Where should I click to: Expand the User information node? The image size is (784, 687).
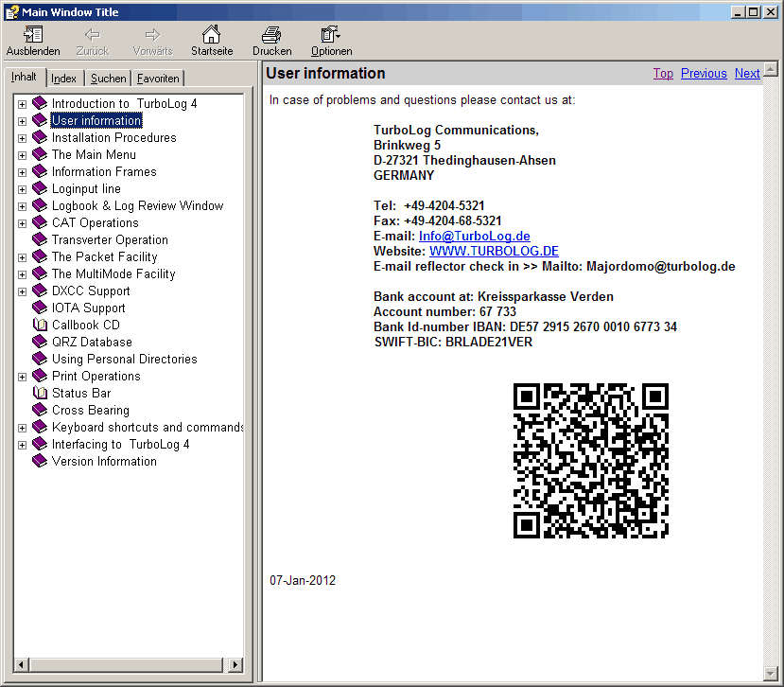(x=22, y=121)
